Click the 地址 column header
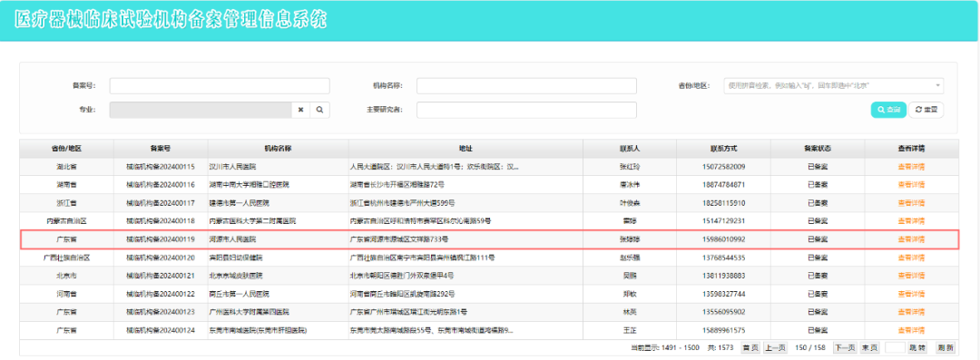Viewport: 980px width, 360px height. click(x=465, y=149)
